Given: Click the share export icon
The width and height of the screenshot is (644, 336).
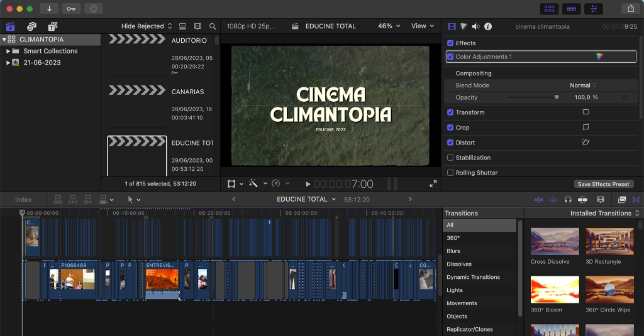Looking at the screenshot, I should [630, 9].
